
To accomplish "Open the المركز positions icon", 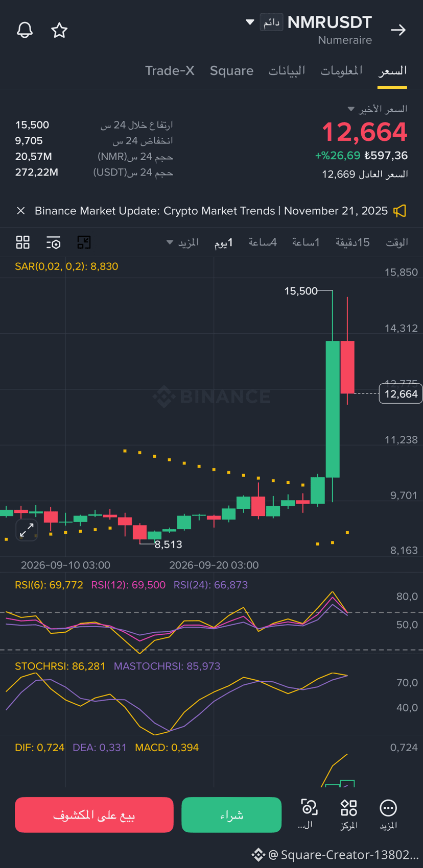I will [x=349, y=814].
